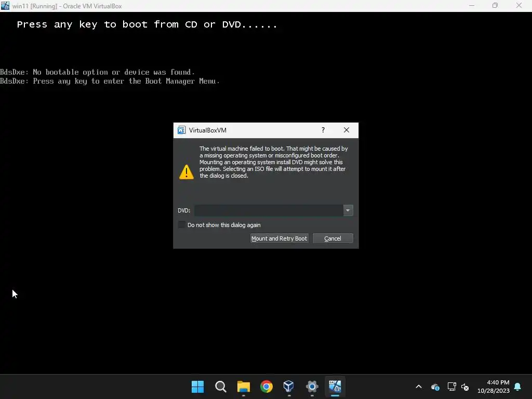The image size is (532, 399).
Task: Open Settings gear on taskbar
Action: click(312, 387)
